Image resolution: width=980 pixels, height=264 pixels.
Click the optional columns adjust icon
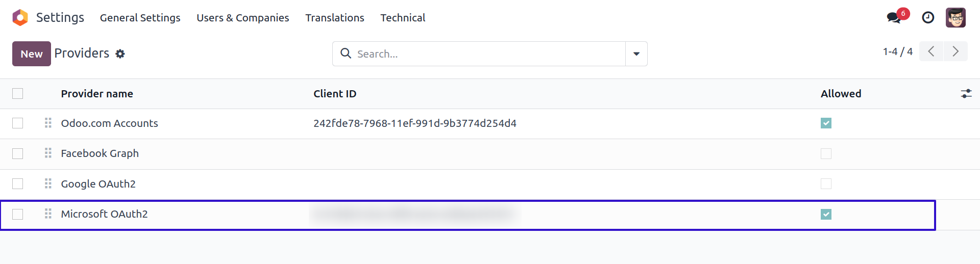point(966,94)
